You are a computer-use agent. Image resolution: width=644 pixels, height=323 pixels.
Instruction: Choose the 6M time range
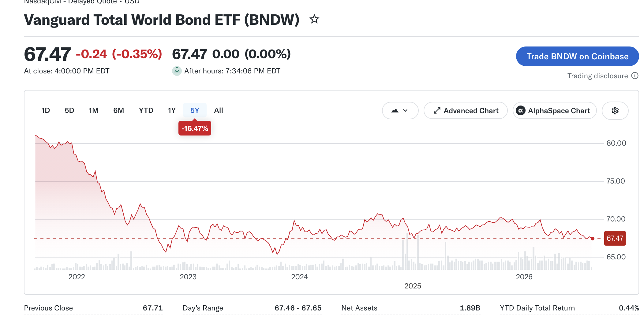pos(119,110)
